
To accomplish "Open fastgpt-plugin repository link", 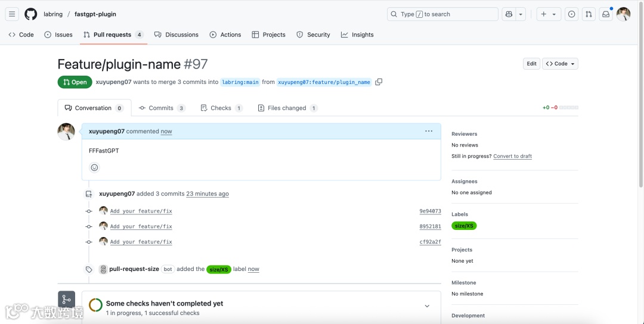I will click(95, 14).
